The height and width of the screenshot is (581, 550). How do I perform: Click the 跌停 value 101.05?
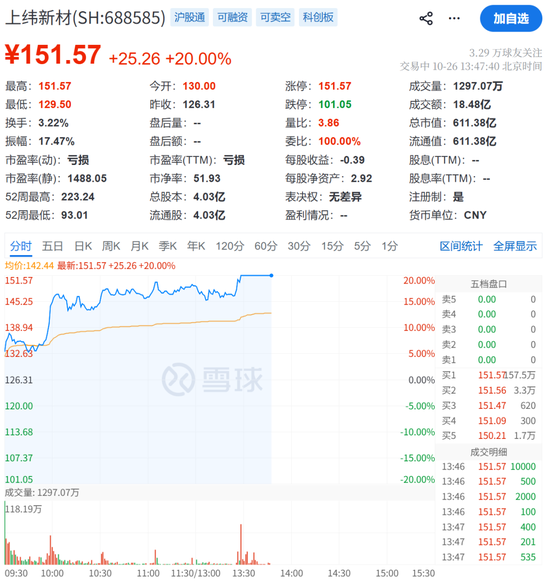click(x=335, y=104)
